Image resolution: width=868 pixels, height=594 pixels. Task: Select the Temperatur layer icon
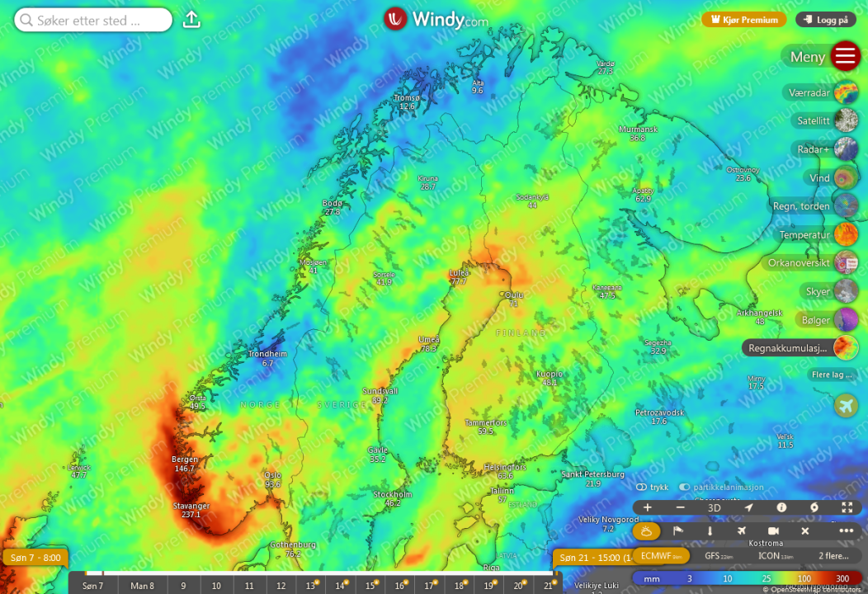(x=845, y=234)
